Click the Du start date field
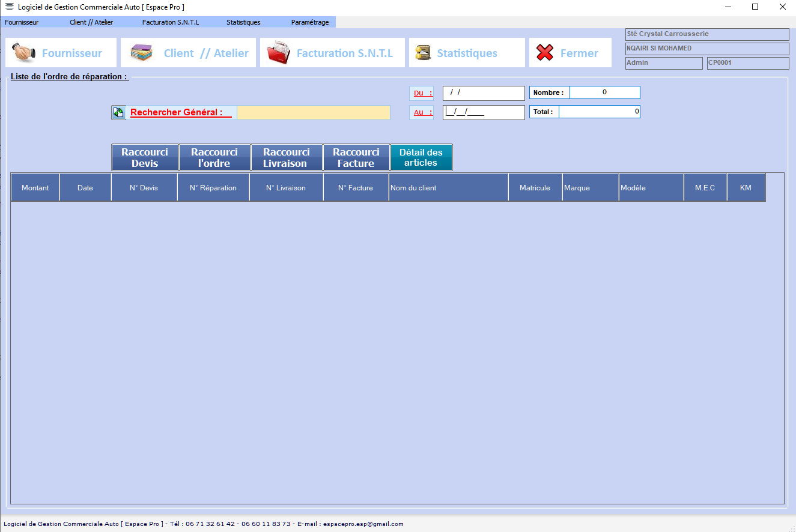This screenshot has width=796, height=532. coord(484,93)
